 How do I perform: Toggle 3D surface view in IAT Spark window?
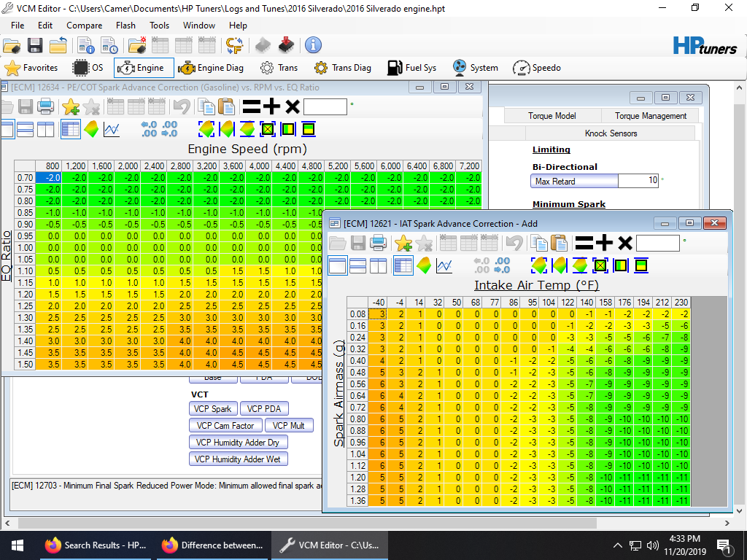tap(424, 265)
